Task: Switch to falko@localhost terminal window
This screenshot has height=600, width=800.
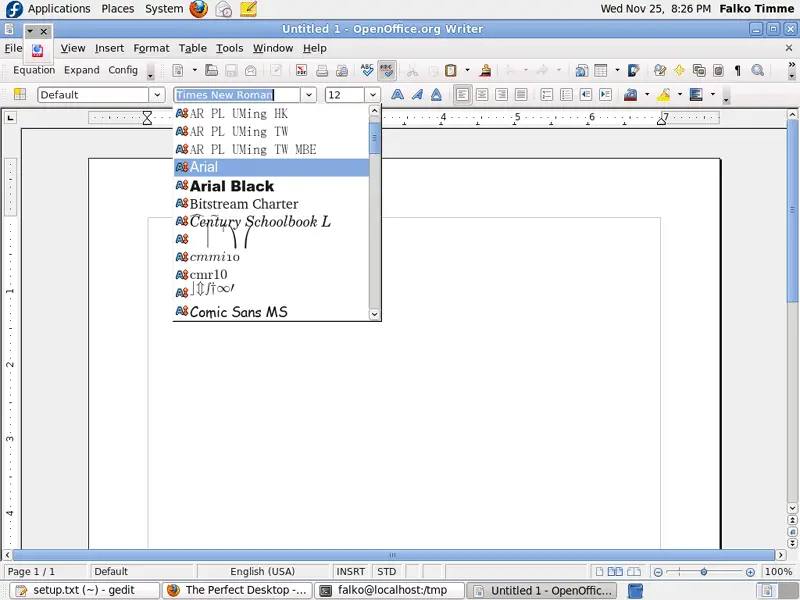Action: 389,590
